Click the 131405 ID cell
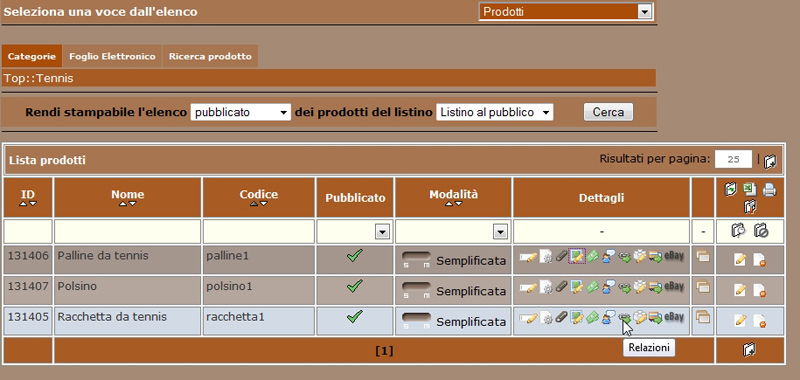Image resolution: width=800 pixels, height=380 pixels. (x=28, y=321)
